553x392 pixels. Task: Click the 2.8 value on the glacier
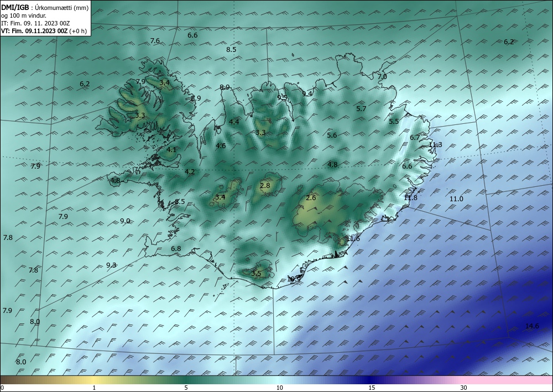click(x=265, y=185)
